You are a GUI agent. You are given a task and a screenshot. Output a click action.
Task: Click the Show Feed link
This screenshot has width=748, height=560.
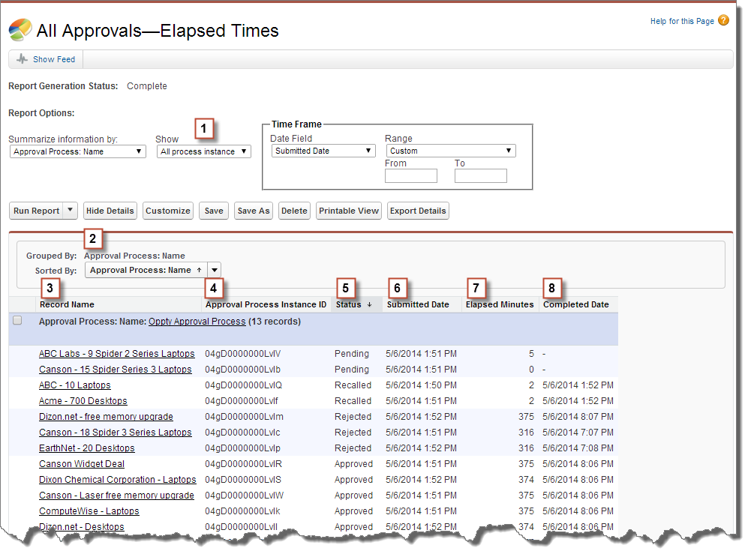pos(54,59)
